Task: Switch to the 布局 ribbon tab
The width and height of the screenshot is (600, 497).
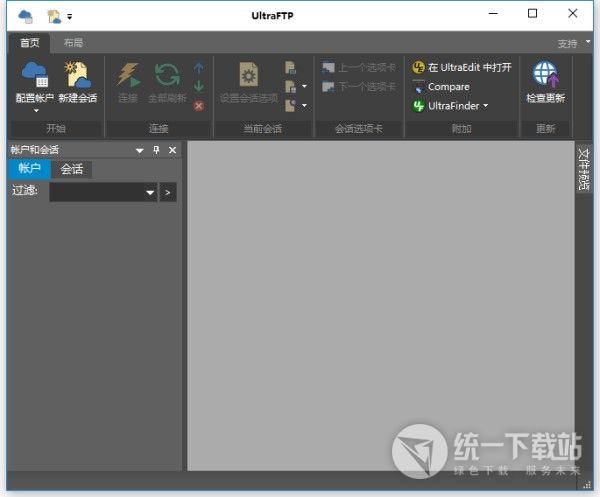Action: (x=73, y=42)
